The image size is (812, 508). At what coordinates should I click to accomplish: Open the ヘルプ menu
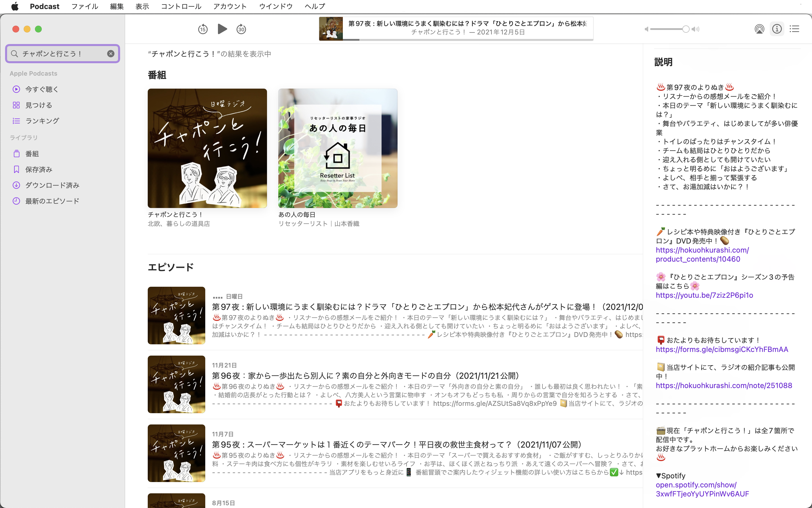tap(315, 6)
